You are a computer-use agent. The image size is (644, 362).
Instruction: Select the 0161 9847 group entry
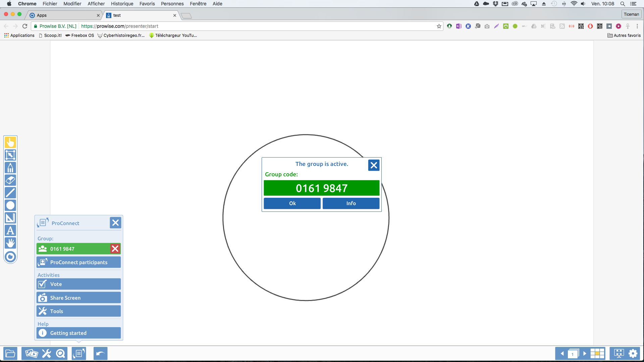click(73, 249)
